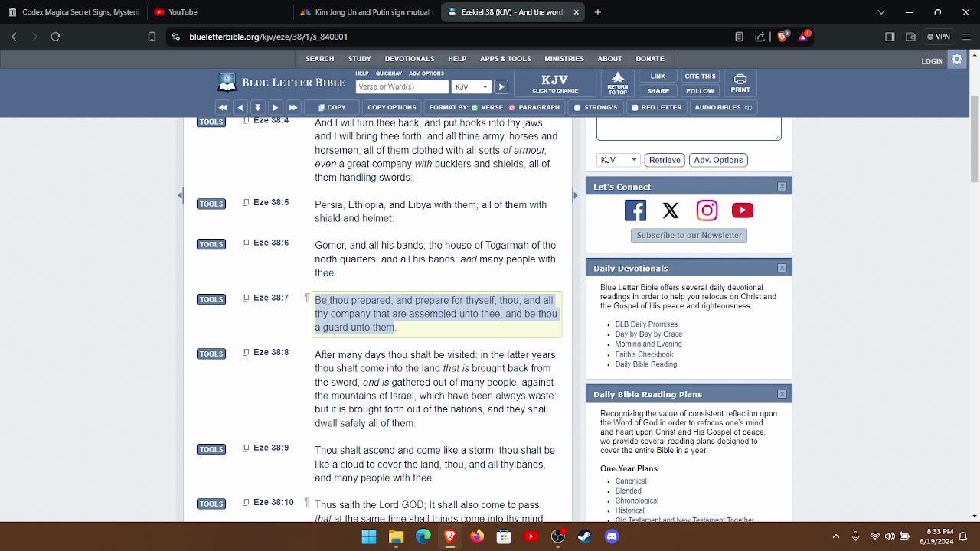This screenshot has width=980, height=551.
Task: Click the page vertical scrollbar
Action: [975, 138]
